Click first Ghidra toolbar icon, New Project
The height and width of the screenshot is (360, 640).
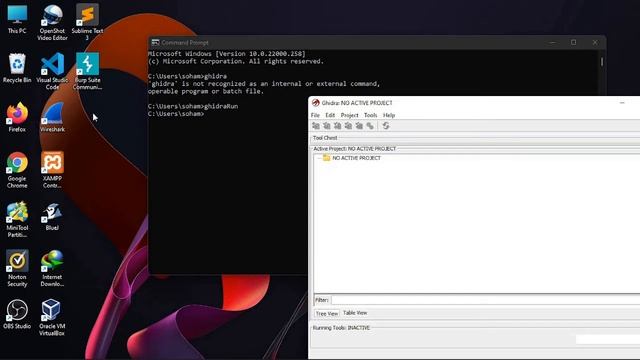point(316,126)
